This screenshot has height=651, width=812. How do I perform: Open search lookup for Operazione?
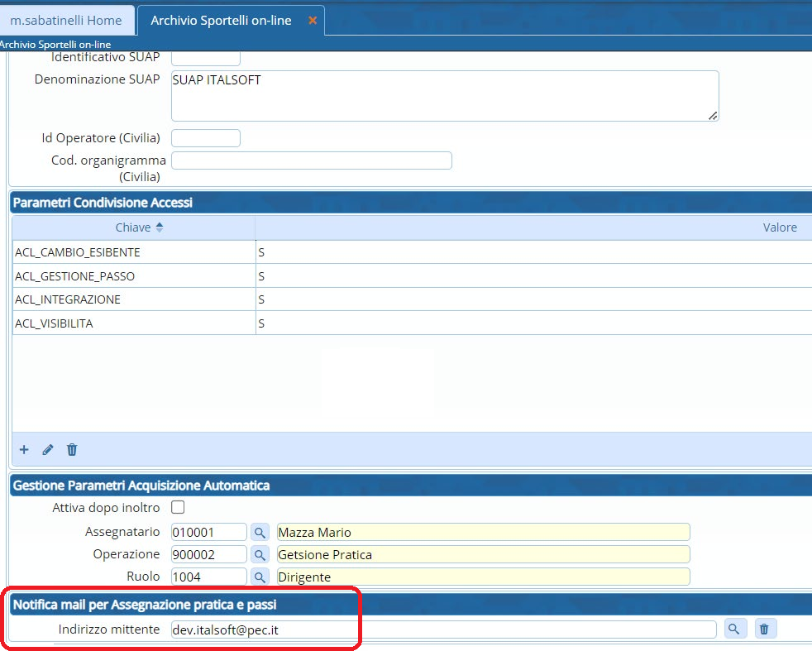click(260, 554)
